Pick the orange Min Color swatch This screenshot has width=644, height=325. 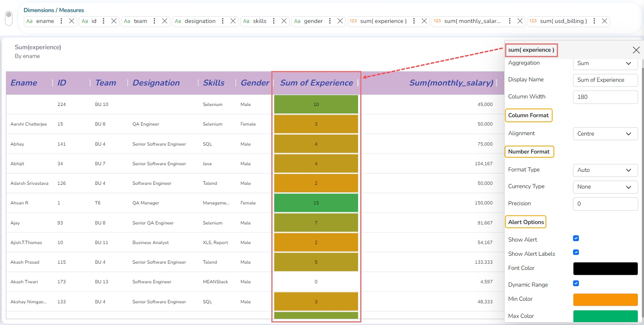pos(605,300)
